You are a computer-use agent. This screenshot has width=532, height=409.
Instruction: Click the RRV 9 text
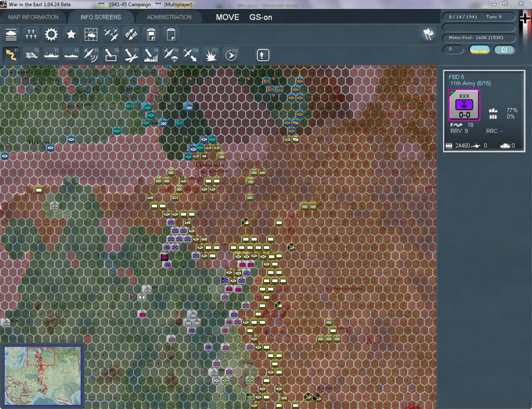coord(459,131)
